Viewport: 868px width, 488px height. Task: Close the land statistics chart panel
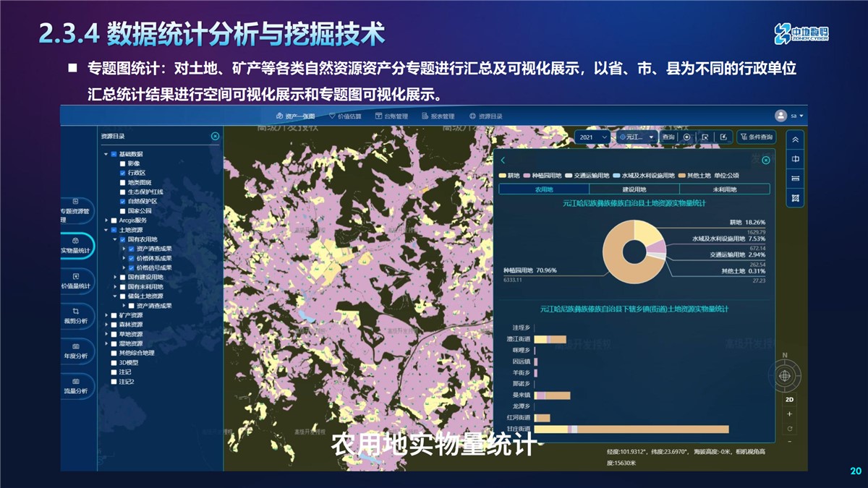pos(766,160)
